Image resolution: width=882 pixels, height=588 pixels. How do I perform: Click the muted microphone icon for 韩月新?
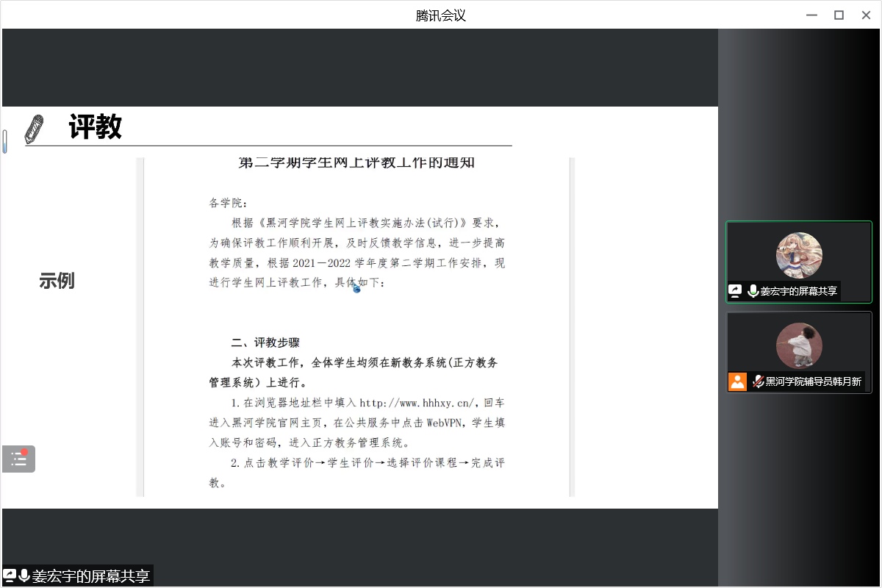click(758, 381)
